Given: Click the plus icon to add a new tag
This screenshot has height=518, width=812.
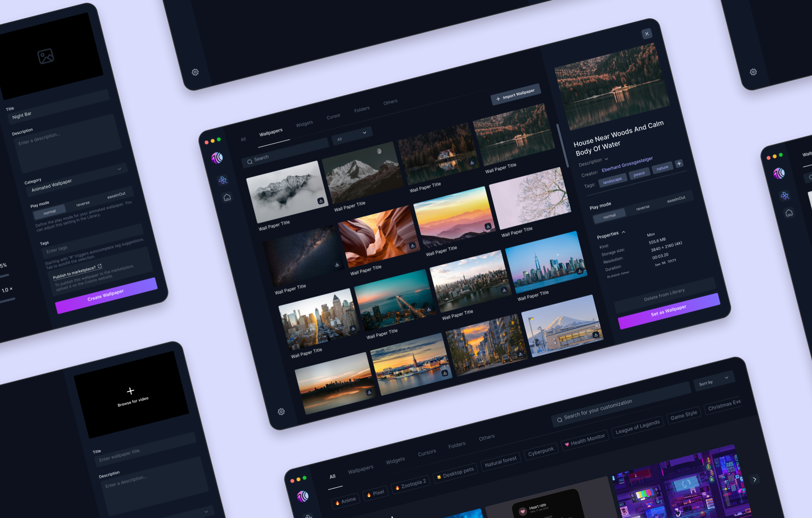Looking at the screenshot, I should coord(679,164).
